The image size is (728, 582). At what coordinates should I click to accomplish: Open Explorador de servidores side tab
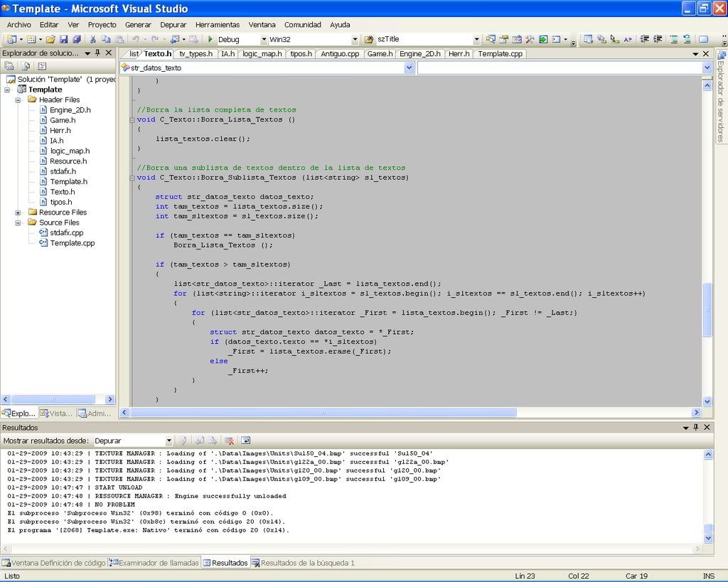(721, 95)
